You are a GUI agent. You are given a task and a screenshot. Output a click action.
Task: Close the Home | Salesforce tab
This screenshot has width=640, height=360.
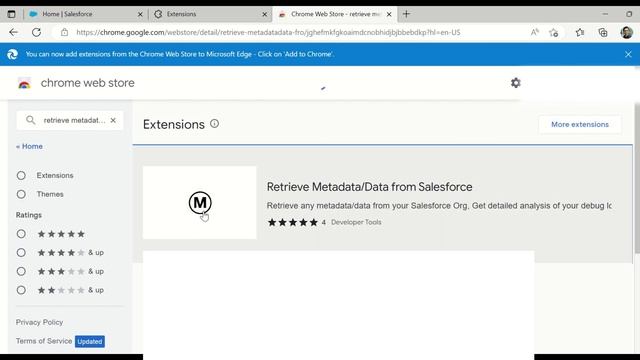tap(140, 14)
